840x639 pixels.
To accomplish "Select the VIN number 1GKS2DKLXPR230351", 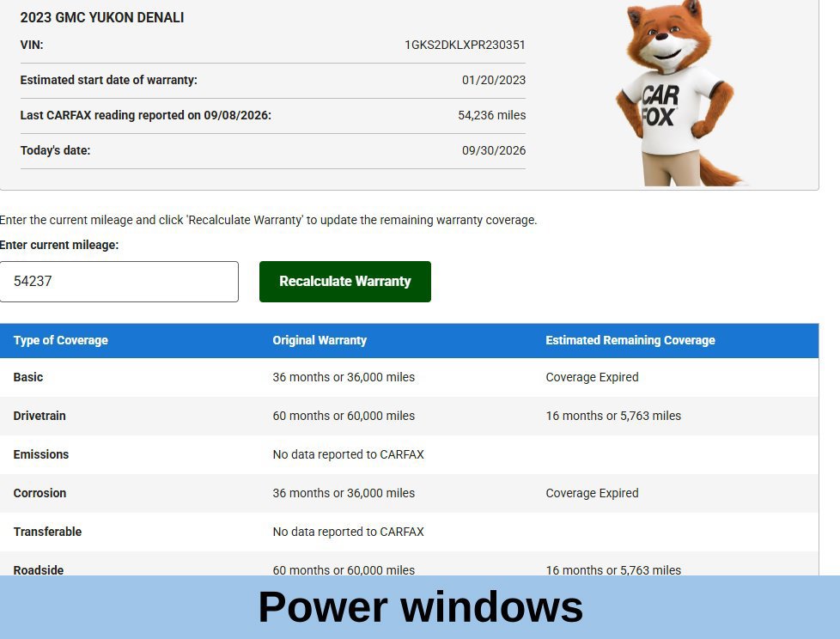I will (x=465, y=45).
